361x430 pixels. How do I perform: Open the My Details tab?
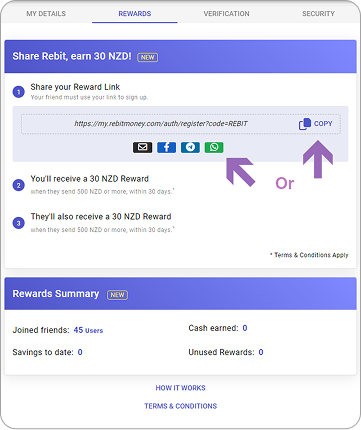click(46, 14)
